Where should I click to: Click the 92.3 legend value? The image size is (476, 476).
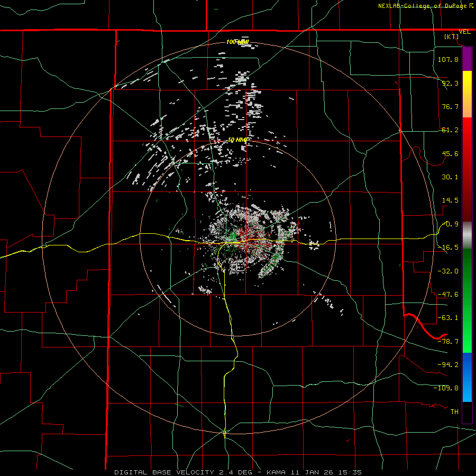[x=450, y=83]
